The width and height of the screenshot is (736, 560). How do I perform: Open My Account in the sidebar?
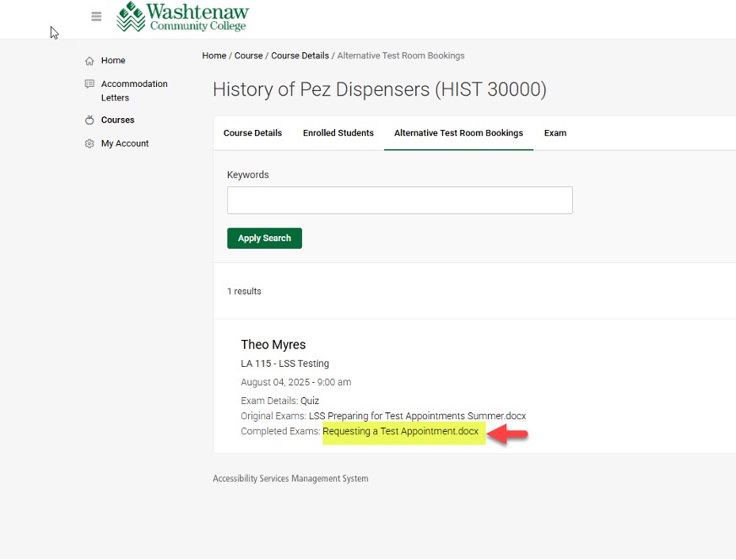coord(125,143)
